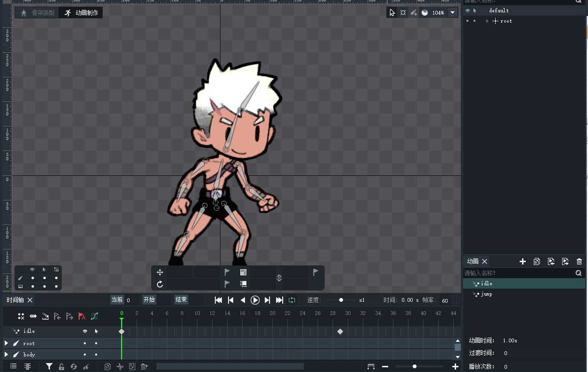Click the 当前 current frame button
The image size is (588, 372).
coord(117,300)
